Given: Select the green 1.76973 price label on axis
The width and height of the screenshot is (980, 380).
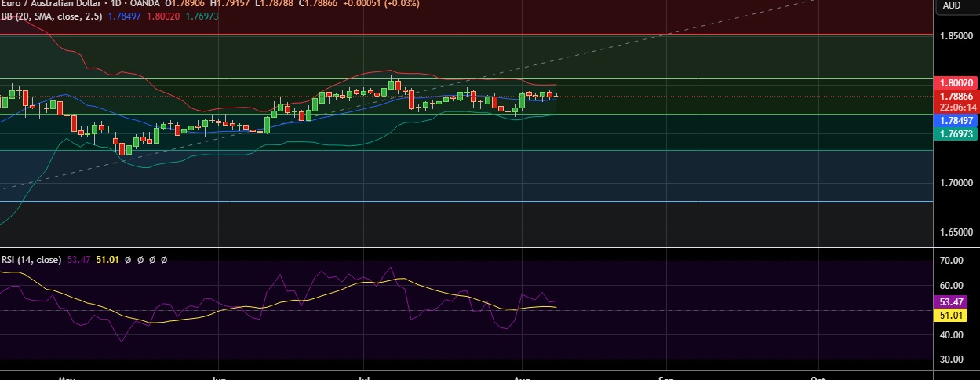Looking at the screenshot, I should click(x=956, y=134).
